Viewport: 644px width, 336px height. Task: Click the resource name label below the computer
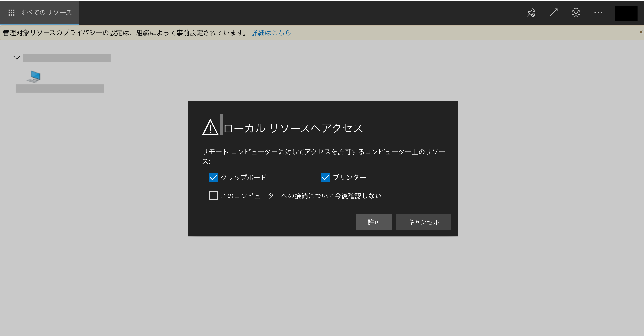(x=59, y=88)
